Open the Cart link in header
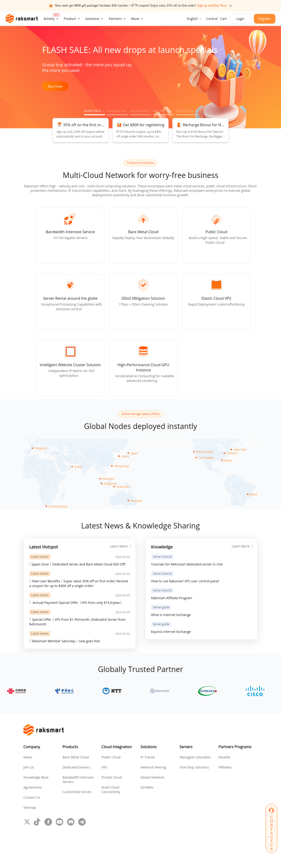The height and width of the screenshot is (868, 281). [x=223, y=19]
